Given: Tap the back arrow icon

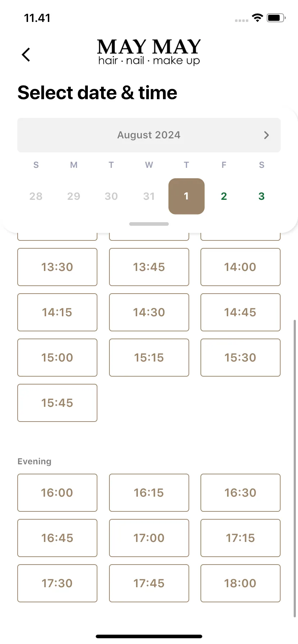Looking at the screenshot, I should 26,55.
